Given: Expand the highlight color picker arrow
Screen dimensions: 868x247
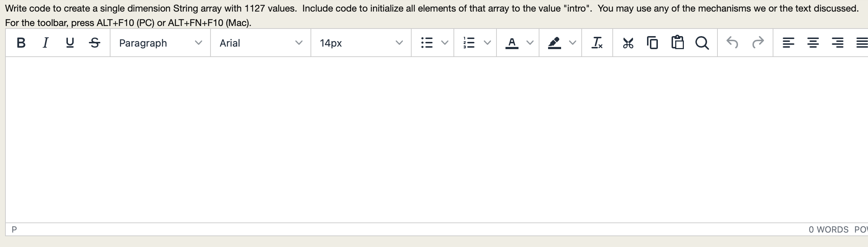Looking at the screenshot, I should click(x=573, y=43).
